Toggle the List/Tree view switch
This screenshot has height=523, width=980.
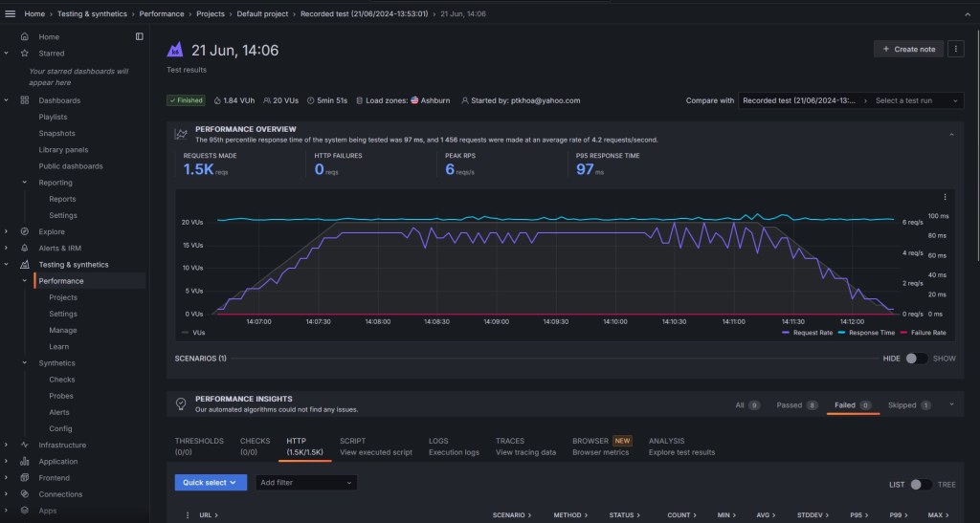tap(921, 484)
